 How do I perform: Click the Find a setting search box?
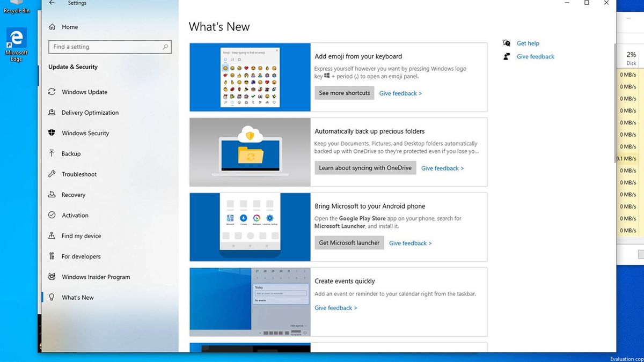tap(110, 47)
